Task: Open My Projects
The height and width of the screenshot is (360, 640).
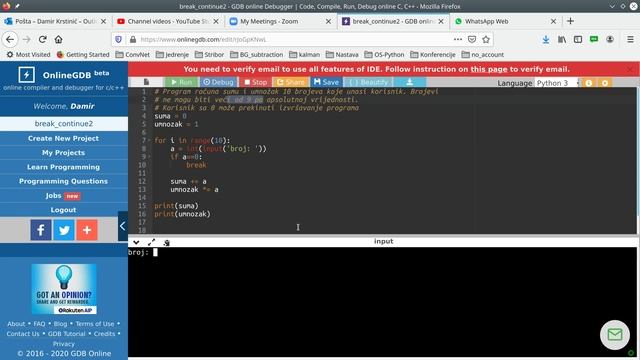Action: [64, 153]
